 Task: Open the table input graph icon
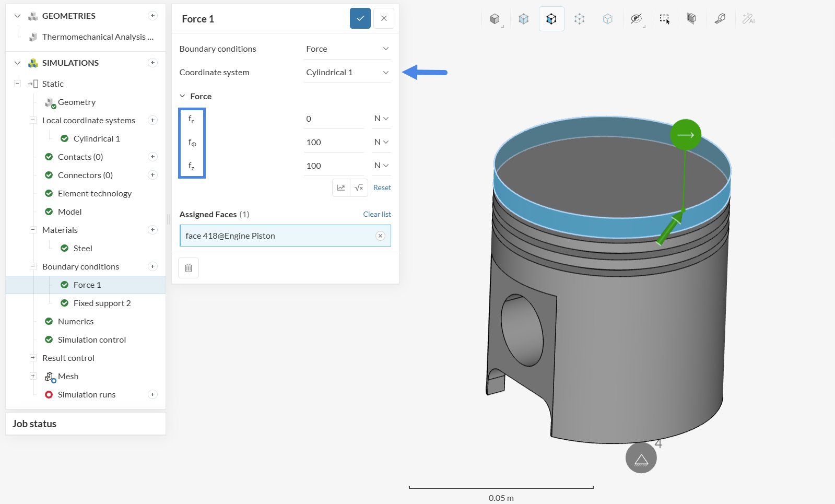pos(341,187)
